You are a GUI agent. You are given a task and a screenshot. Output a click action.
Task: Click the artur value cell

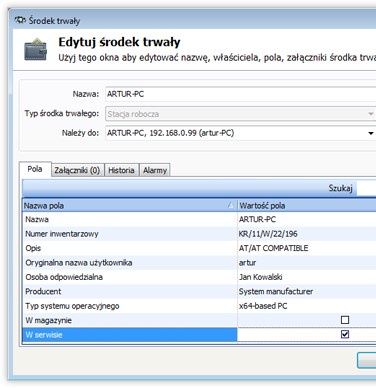(306, 263)
